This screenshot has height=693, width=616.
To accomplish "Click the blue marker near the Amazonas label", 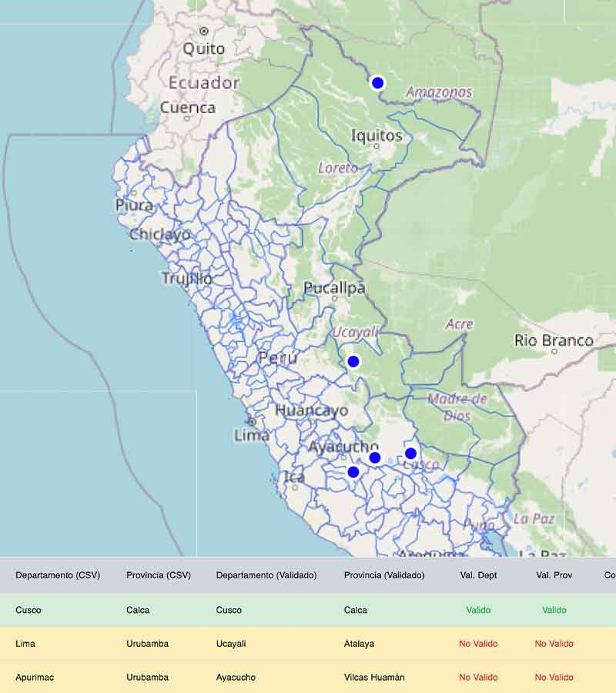I will point(377,83).
